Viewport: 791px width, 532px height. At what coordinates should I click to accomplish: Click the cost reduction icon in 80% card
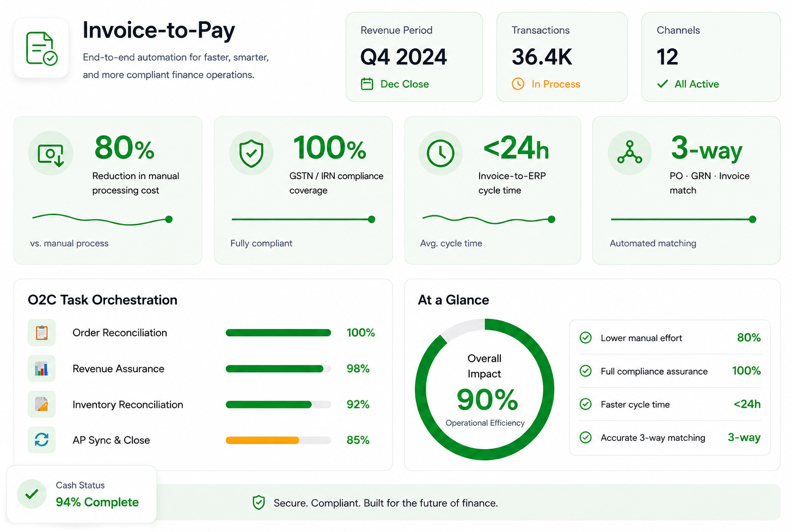(51, 154)
